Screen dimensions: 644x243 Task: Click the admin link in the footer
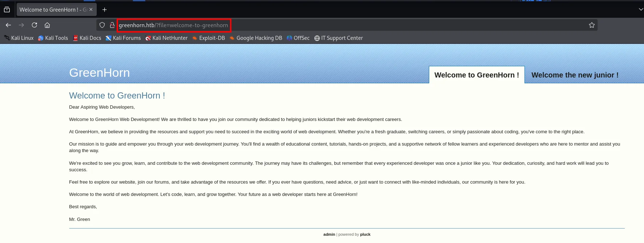pos(329,234)
